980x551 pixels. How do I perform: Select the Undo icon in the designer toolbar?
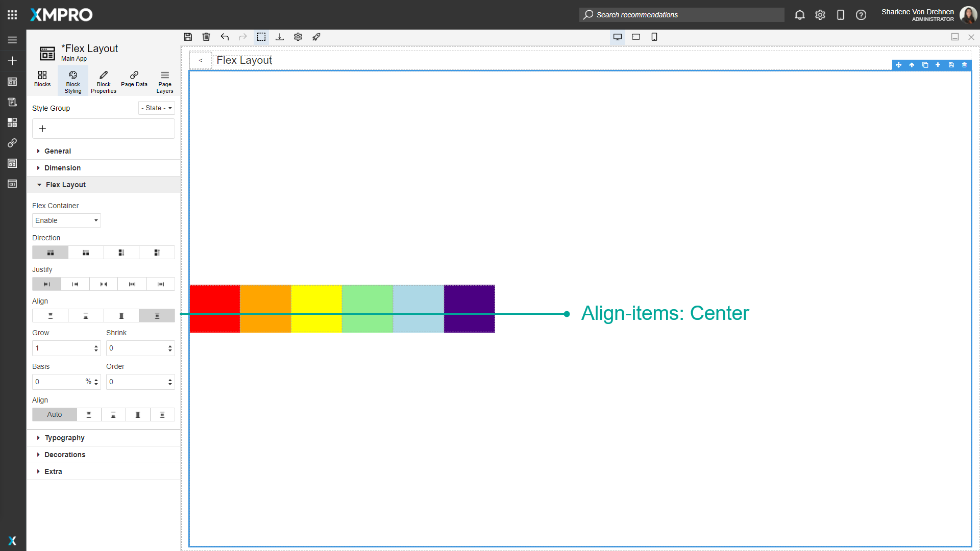225,37
